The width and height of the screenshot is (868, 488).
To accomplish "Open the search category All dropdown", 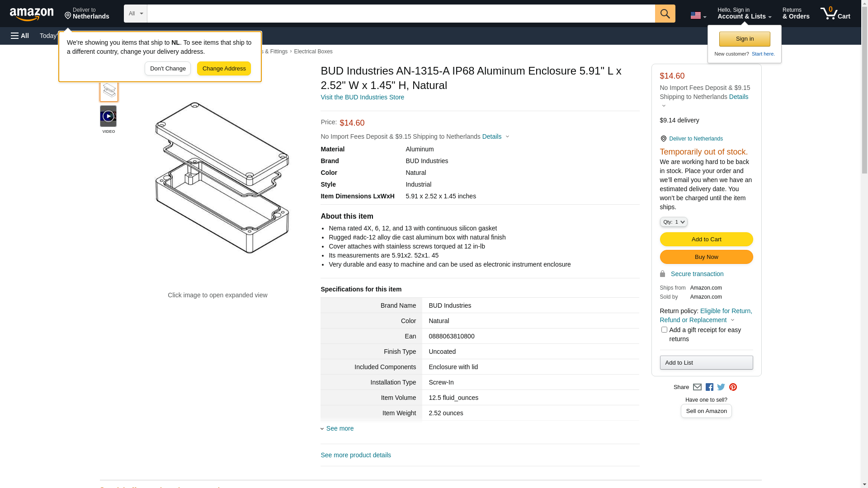I will [135, 14].
